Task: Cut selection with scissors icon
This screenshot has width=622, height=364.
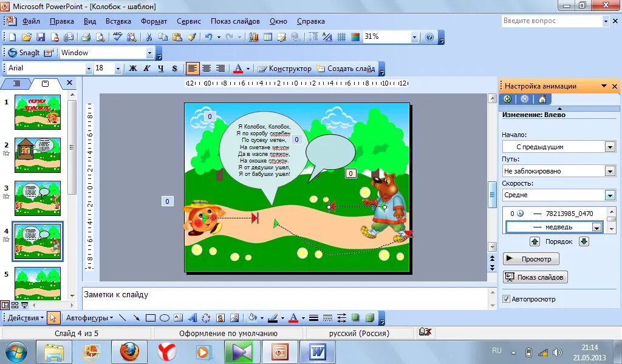Action: coord(149,37)
